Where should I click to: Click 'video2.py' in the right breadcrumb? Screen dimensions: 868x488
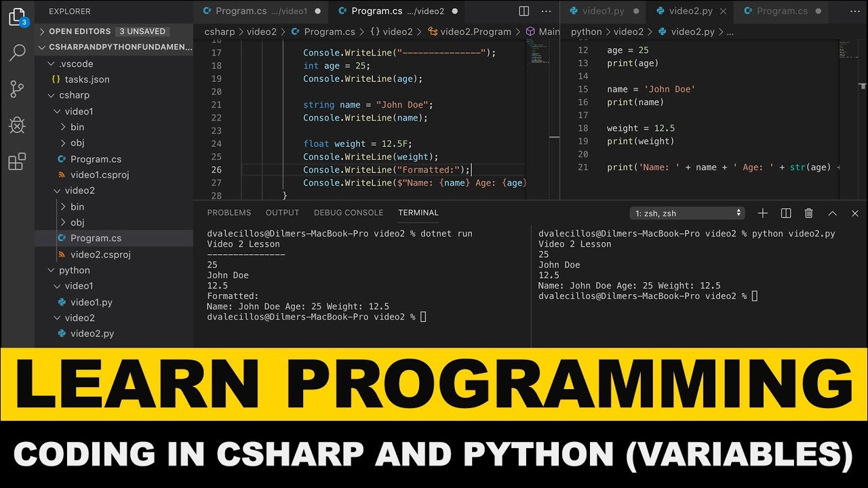tap(692, 32)
